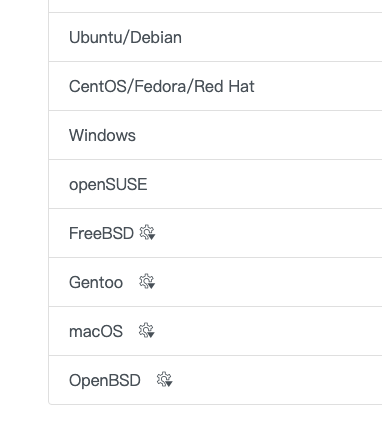Screen dimensions: 382x432
Task: Click the gear icon beside FreeBSD
Action: pyautogui.click(x=147, y=233)
